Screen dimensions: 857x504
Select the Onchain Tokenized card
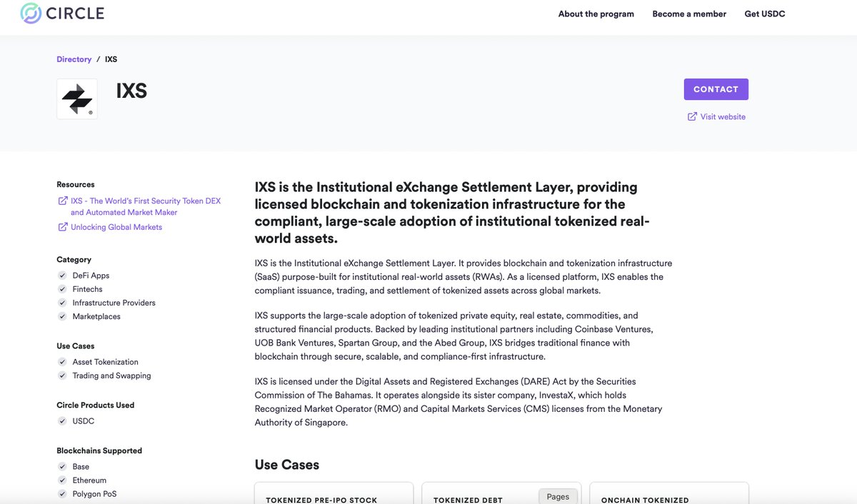point(668,493)
